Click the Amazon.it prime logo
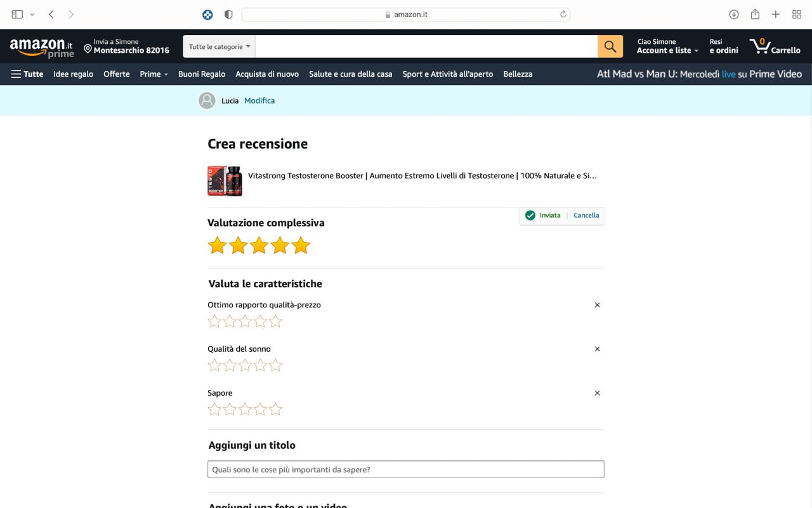 42,47
